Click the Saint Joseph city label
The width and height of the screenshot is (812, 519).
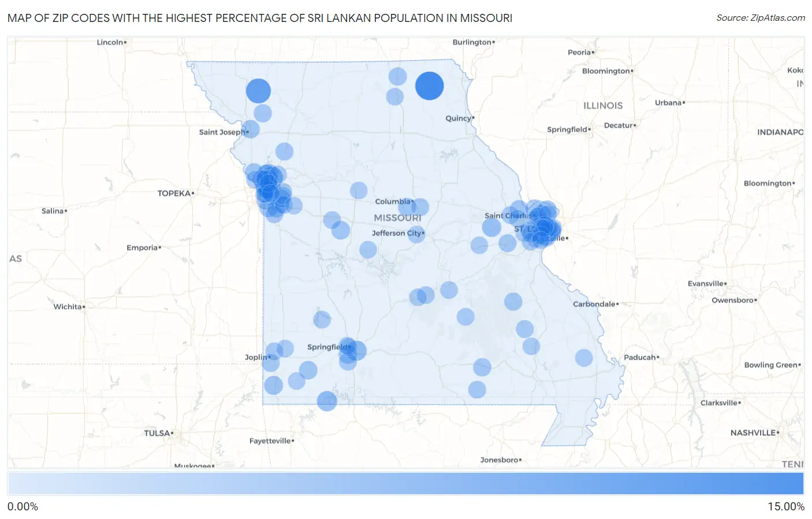coord(222,132)
